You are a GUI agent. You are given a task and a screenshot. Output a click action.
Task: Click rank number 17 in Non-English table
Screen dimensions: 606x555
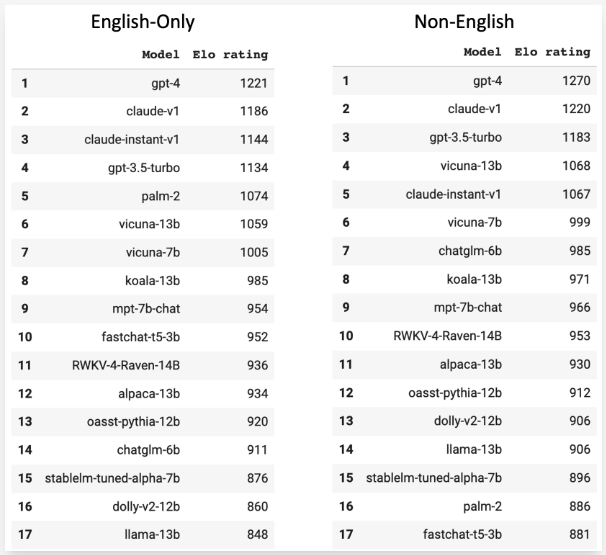(346, 535)
